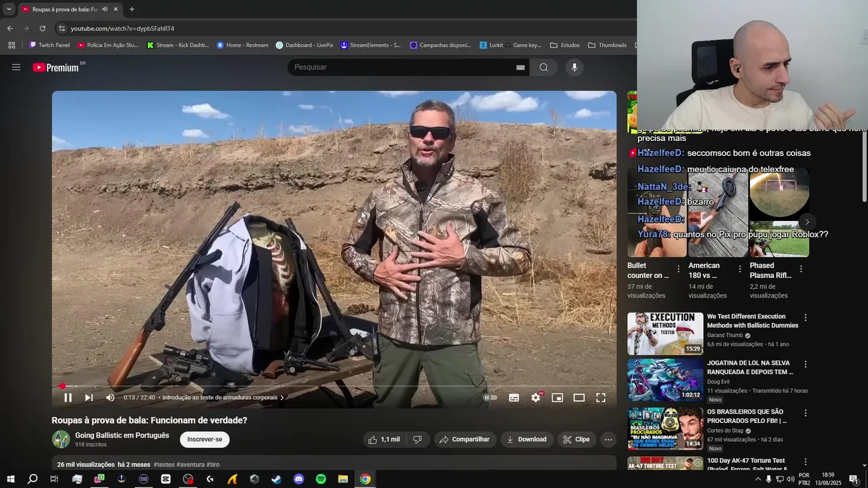This screenshot has height=488, width=868.
Task: Open the Going Ballistic em Português channel
Action: pos(122,435)
